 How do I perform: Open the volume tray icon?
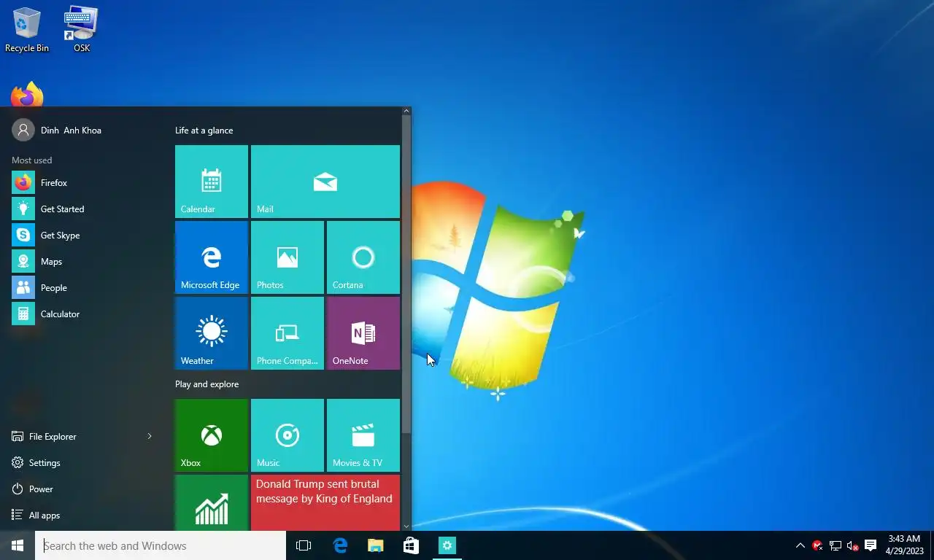click(x=852, y=545)
